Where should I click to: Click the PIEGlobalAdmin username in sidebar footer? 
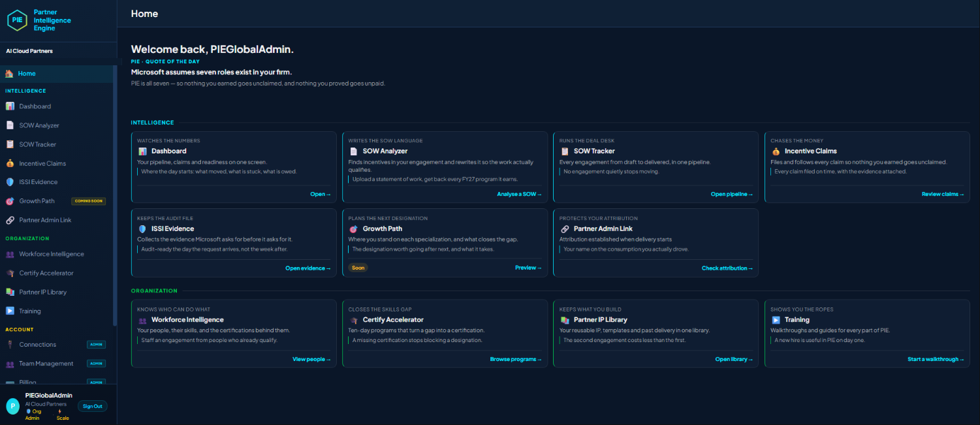click(49, 396)
